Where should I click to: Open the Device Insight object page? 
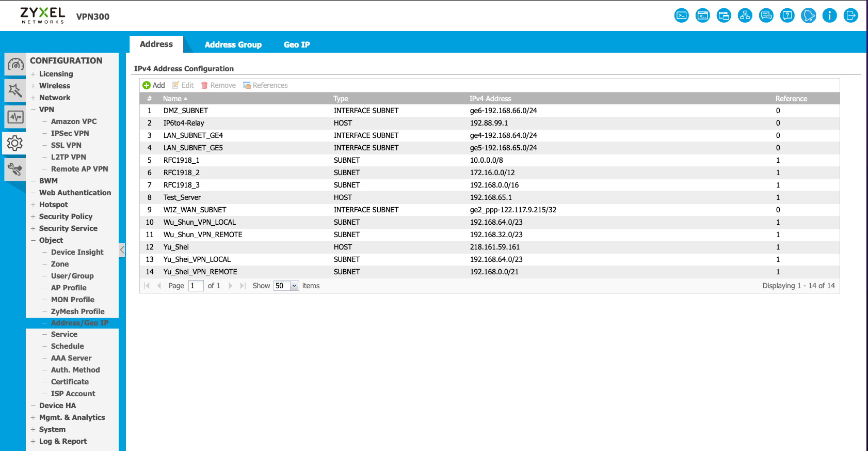click(x=77, y=252)
